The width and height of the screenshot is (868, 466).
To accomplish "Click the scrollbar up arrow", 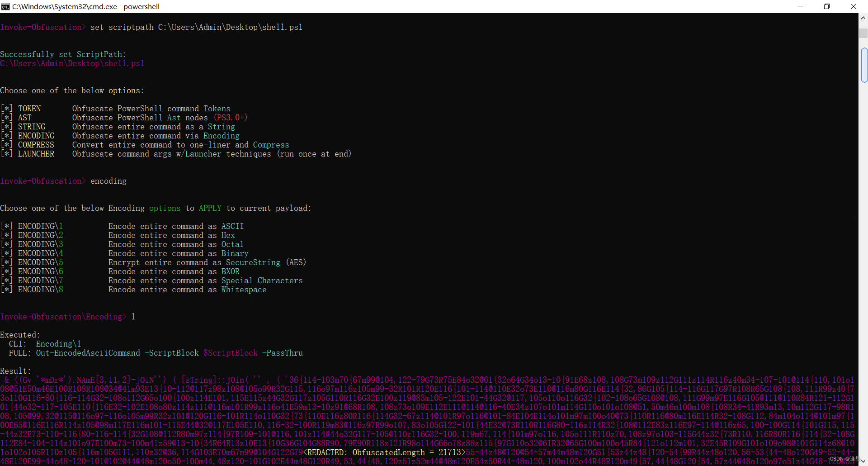I will click(x=863, y=18).
